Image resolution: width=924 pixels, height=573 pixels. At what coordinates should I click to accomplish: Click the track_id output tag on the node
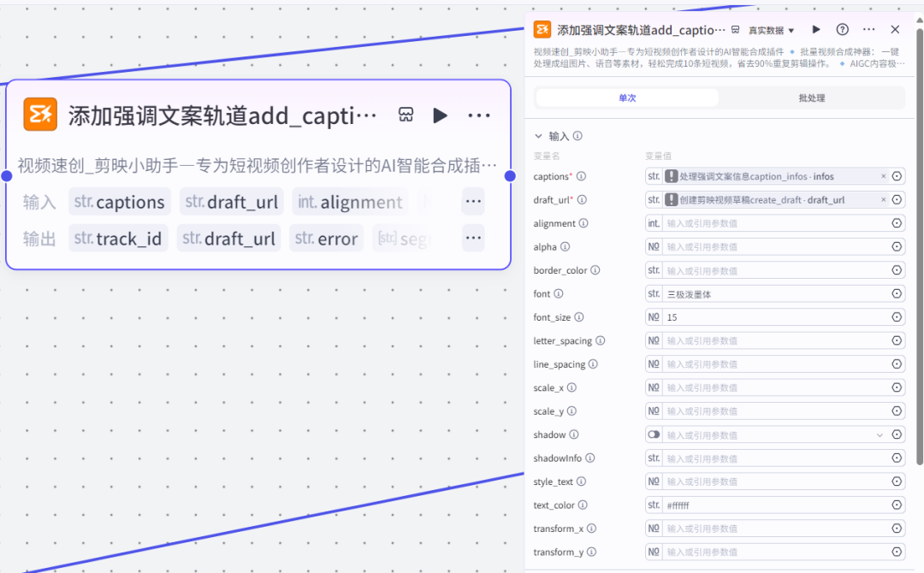click(x=118, y=238)
